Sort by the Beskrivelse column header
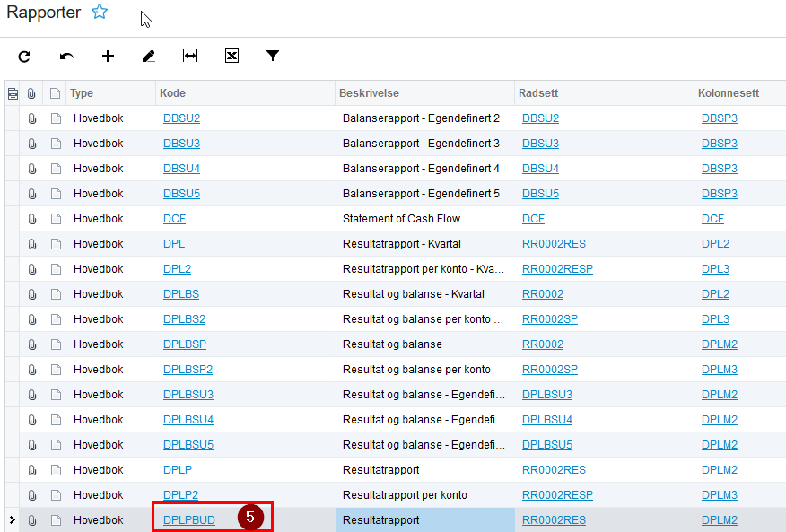 [x=369, y=93]
